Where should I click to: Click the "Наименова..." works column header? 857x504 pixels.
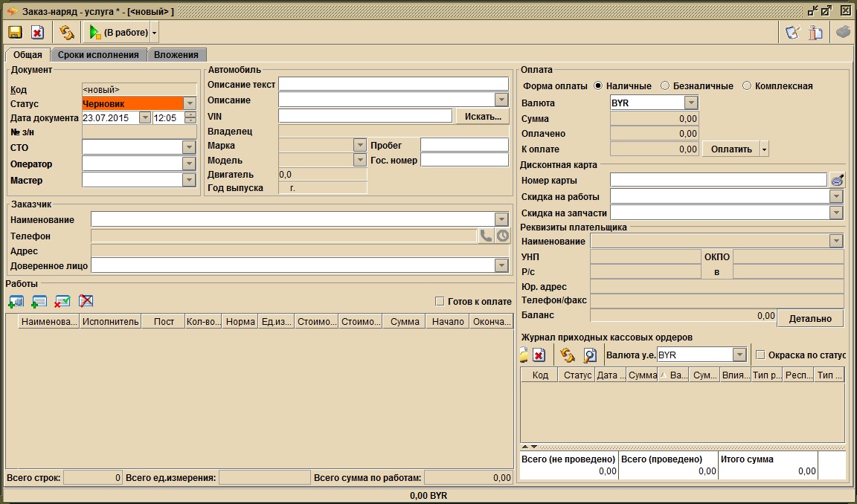(49, 322)
